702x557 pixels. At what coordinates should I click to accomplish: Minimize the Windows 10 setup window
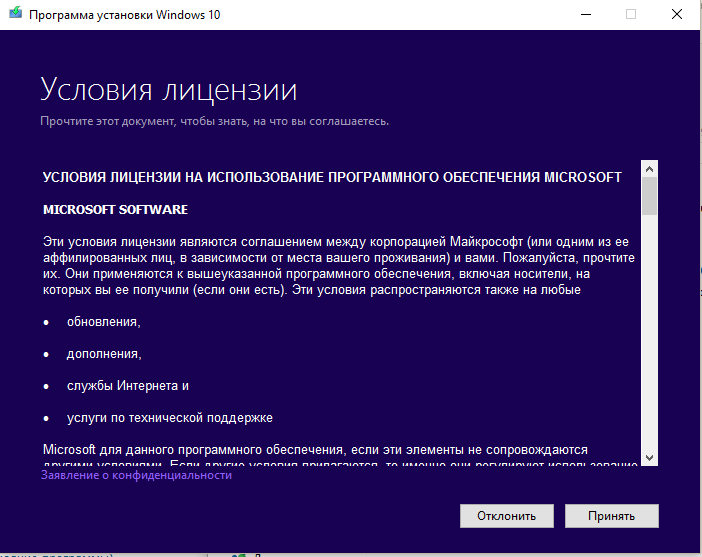[x=586, y=14]
